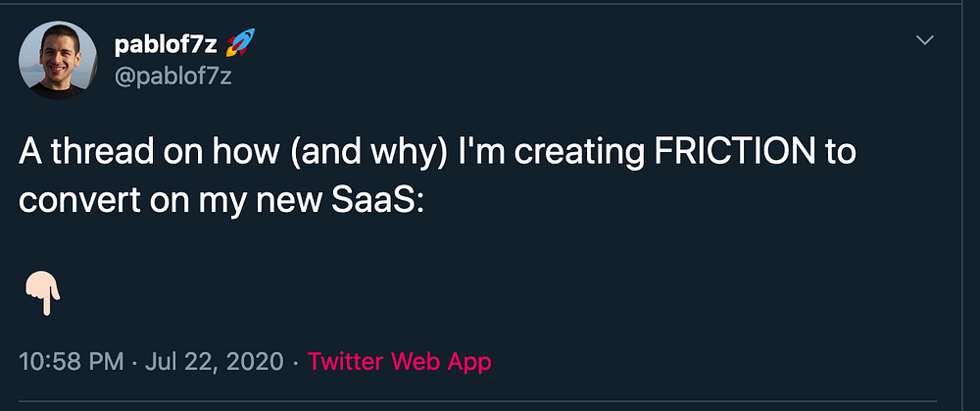This screenshot has height=411, width=980.
Task: Open the @pablof7z handle link
Action: 173,77
